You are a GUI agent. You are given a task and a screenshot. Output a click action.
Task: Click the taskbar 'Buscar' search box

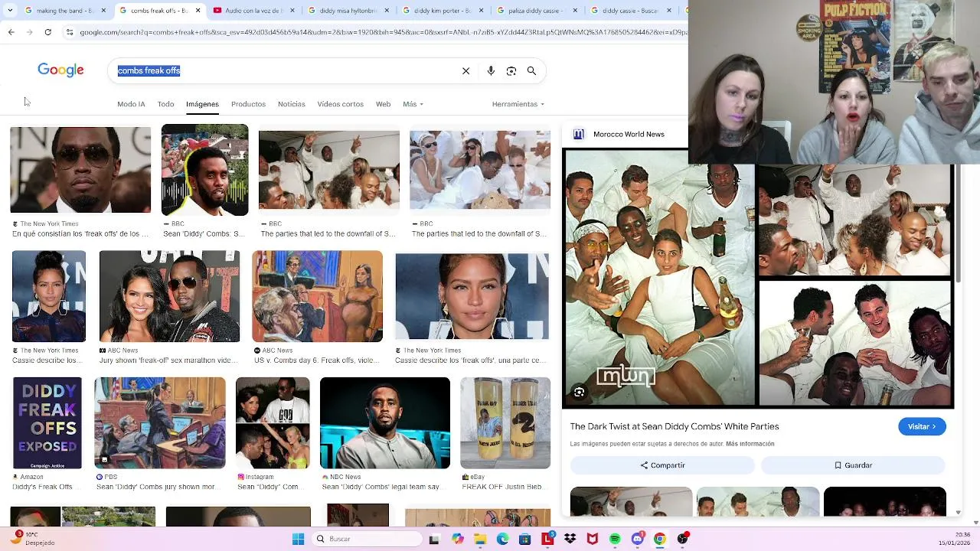click(367, 539)
